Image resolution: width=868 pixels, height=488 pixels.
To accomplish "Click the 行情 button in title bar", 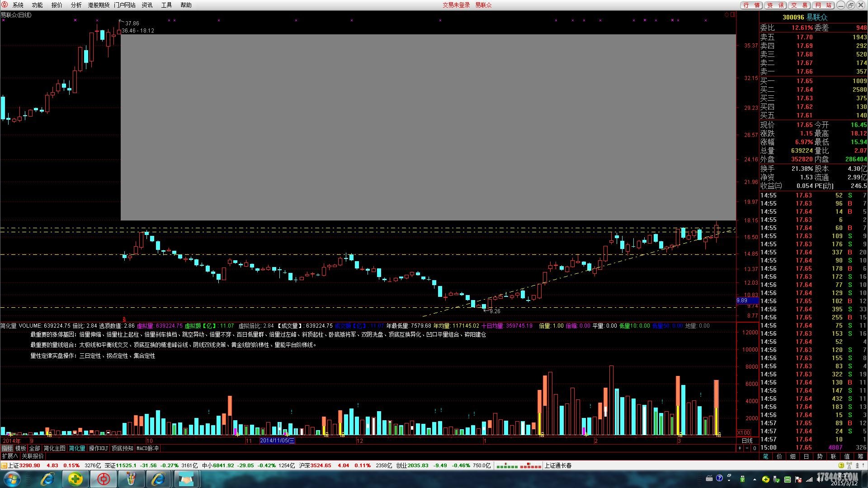I will click(x=752, y=5).
